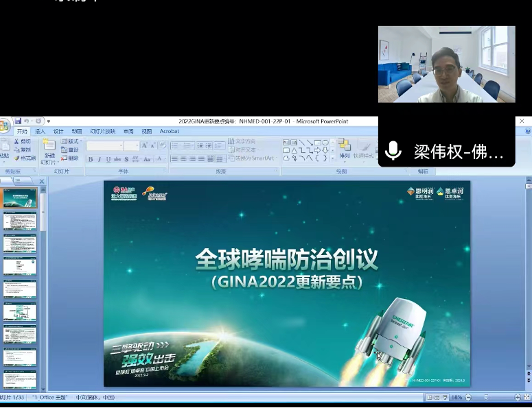The height and width of the screenshot is (408, 532).
Task: Click the Save icon in quick access toolbar
Action: point(17,121)
